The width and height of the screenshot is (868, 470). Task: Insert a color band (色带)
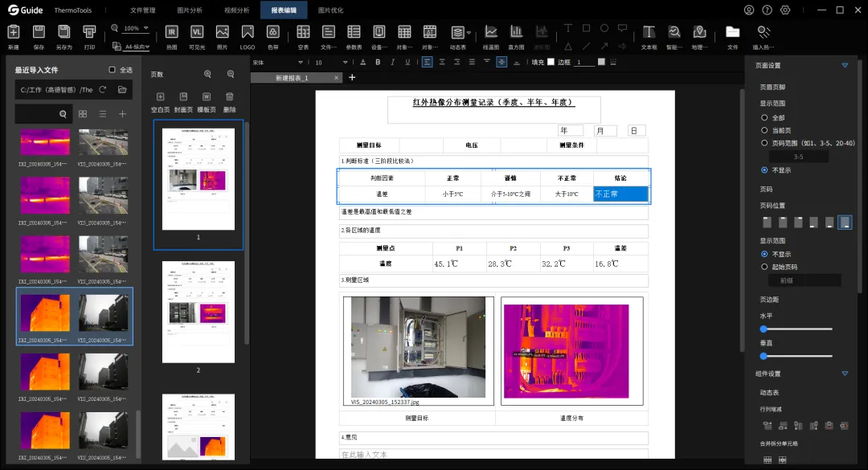coord(273,37)
